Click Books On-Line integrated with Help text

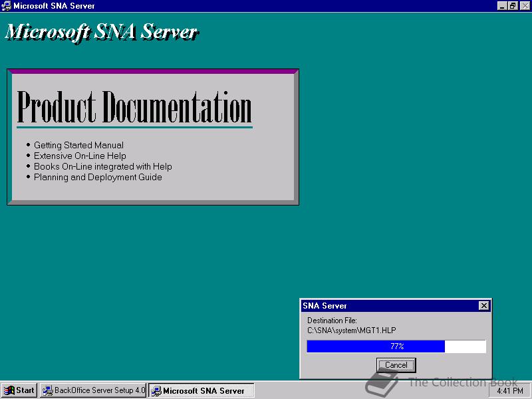103,167
